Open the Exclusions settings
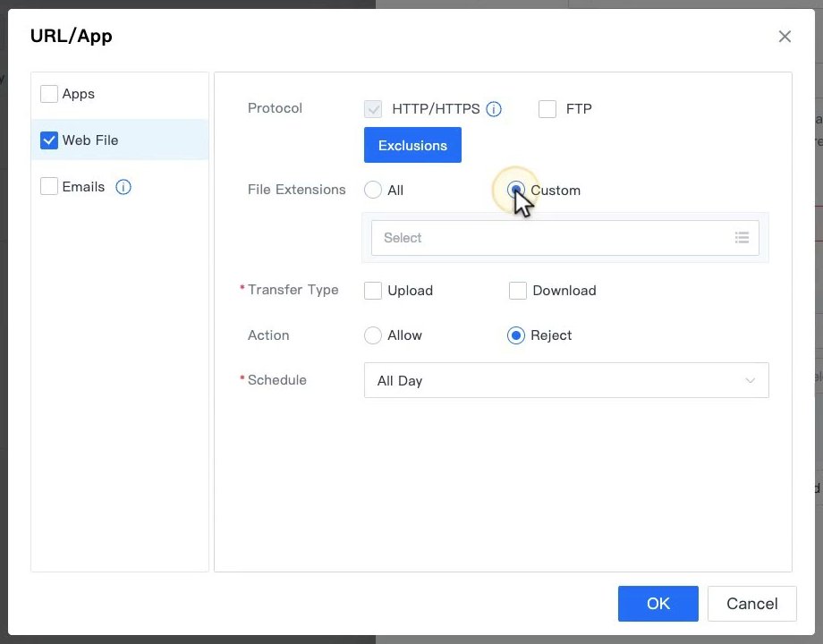 click(412, 145)
